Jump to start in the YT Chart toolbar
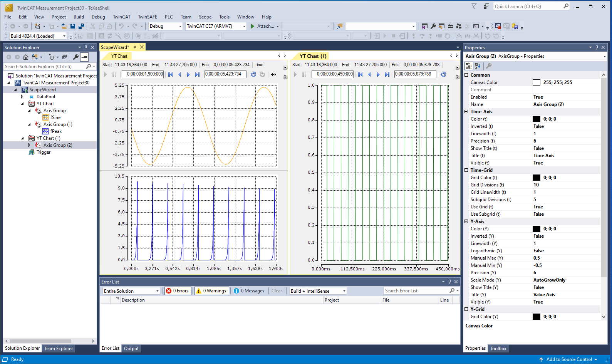 [x=170, y=74]
